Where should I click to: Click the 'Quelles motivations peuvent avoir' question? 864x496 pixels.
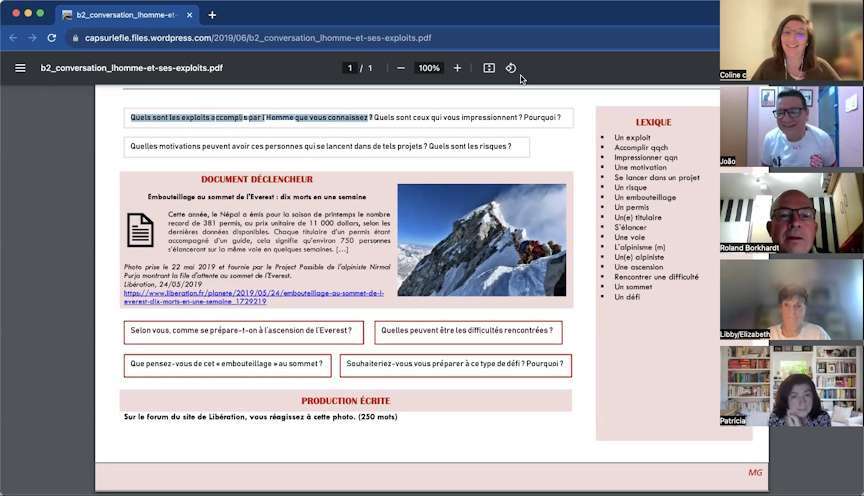pos(326,147)
